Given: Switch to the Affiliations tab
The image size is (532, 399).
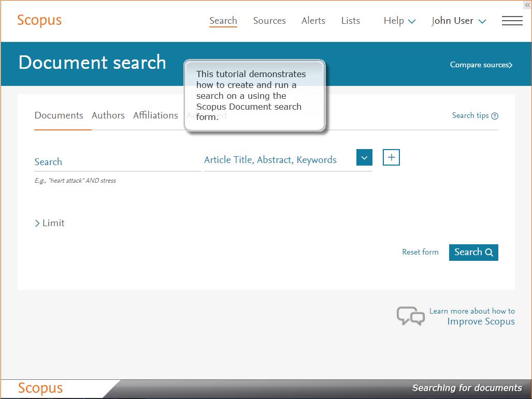Looking at the screenshot, I should click(x=155, y=115).
